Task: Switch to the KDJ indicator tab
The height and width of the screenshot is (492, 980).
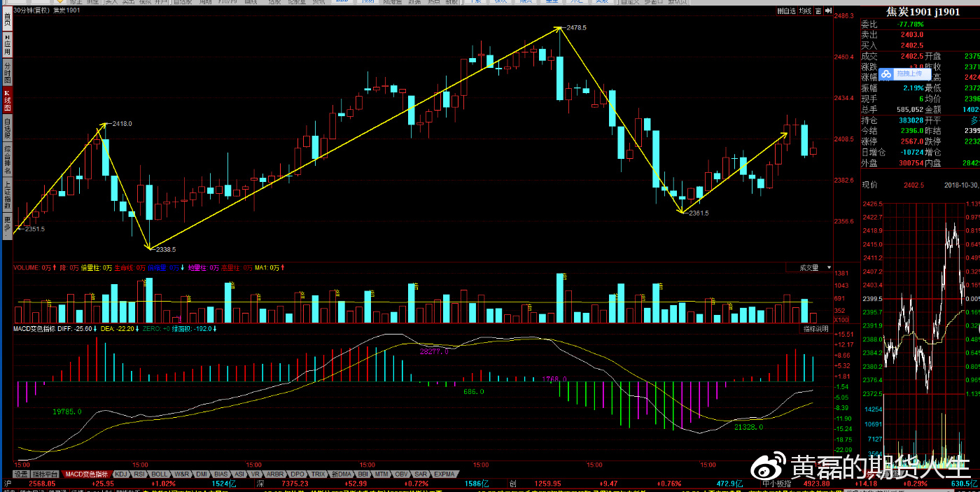Action: [120, 474]
